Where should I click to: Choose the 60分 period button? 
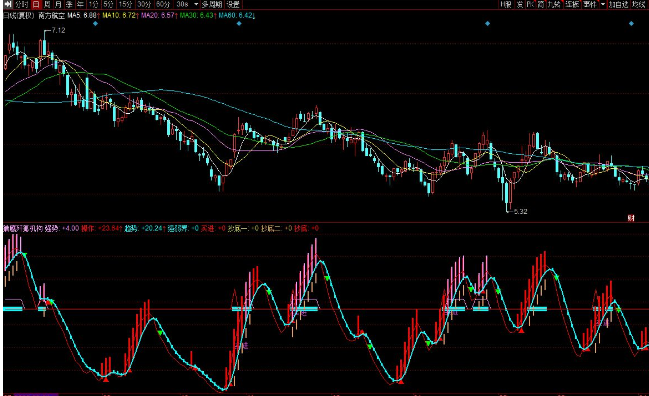click(x=163, y=4)
